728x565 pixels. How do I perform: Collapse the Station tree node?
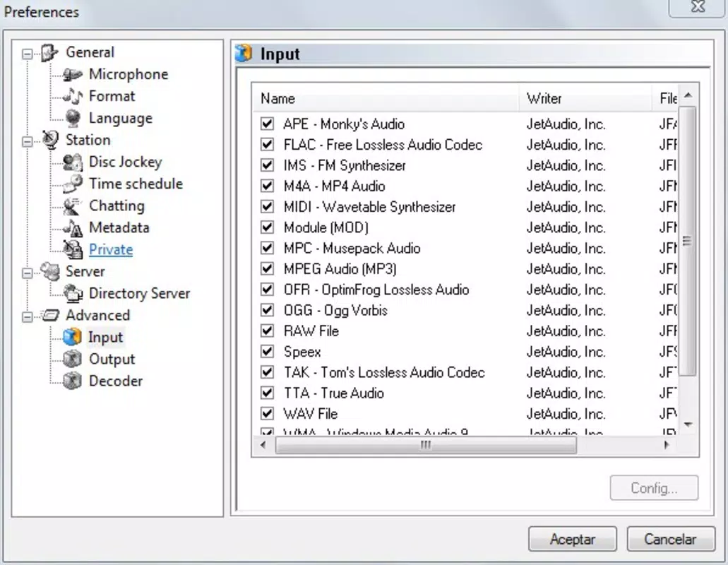pyautogui.click(x=28, y=141)
